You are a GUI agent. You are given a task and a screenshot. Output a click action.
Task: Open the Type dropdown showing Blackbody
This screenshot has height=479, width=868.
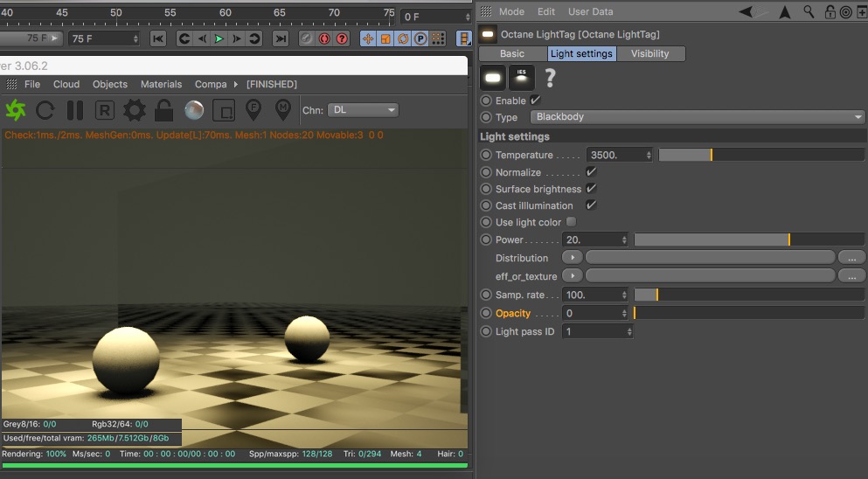(x=697, y=117)
